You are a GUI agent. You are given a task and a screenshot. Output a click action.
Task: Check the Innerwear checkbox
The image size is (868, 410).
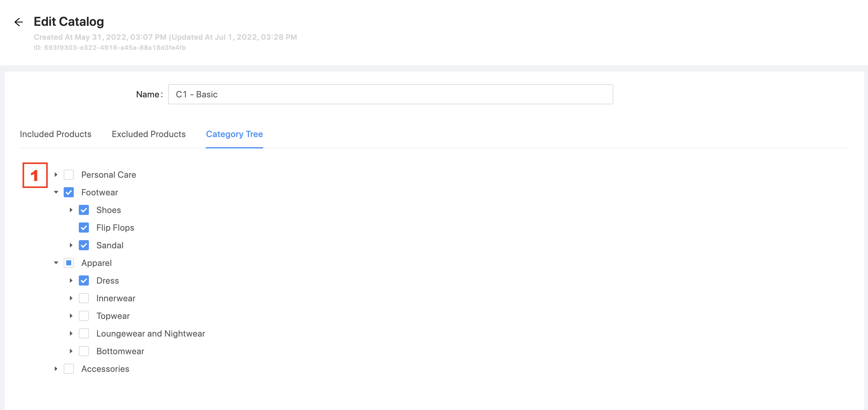coord(84,298)
